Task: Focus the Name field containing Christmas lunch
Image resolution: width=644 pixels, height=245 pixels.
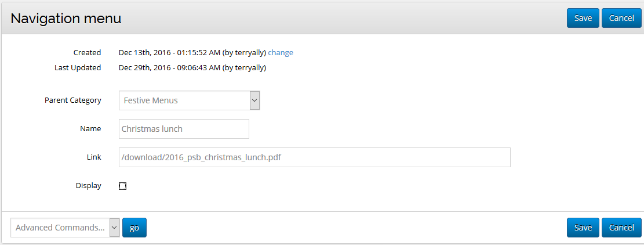Action: [184, 129]
